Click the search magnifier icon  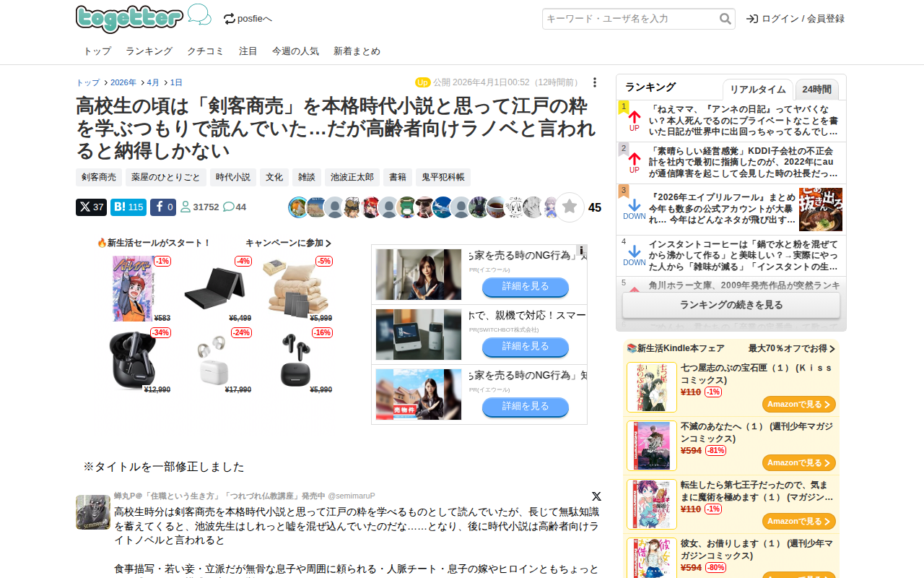[725, 19]
